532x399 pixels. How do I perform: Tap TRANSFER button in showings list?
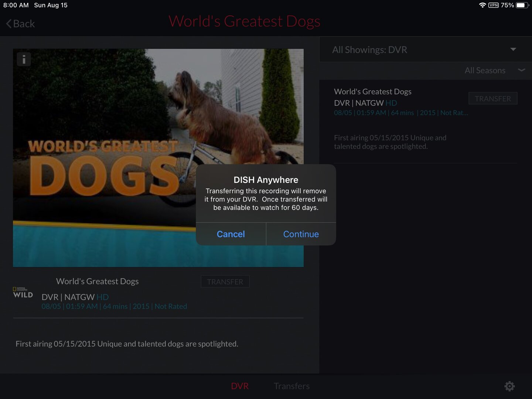pos(493,99)
